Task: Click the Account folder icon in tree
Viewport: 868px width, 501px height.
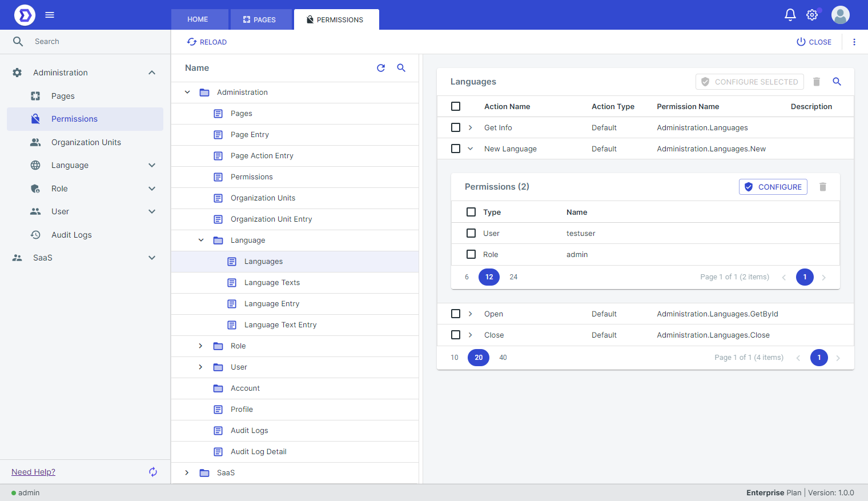Action: 218,388
